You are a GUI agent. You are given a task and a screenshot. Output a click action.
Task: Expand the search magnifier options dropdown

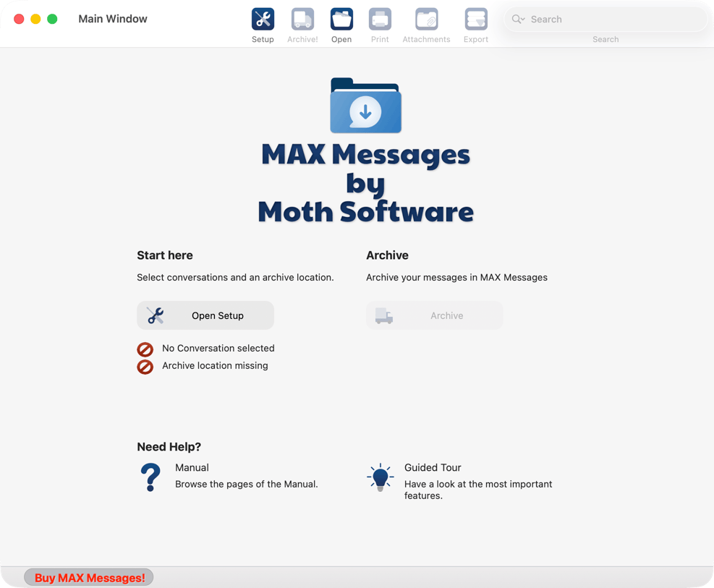click(x=518, y=19)
